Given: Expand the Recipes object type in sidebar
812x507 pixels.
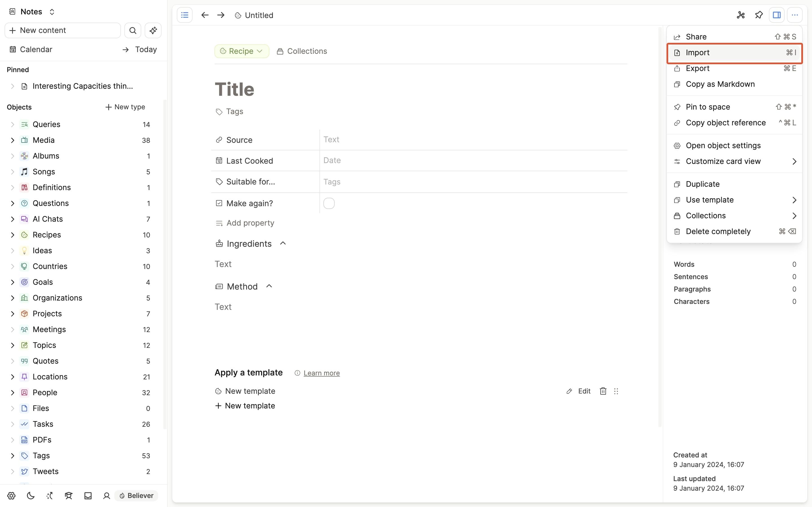Looking at the screenshot, I should [x=12, y=235].
